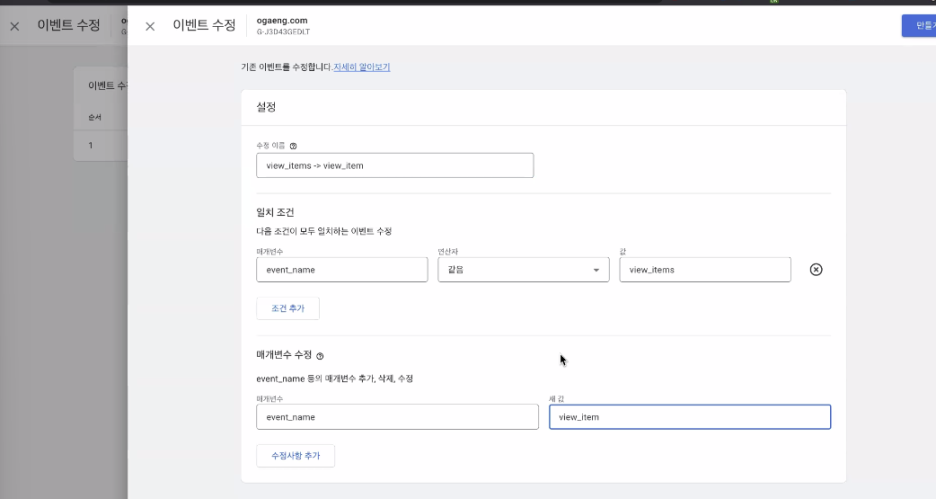936x499 pixels.
Task: Click the ogaeng.com property name
Action: (282, 20)
